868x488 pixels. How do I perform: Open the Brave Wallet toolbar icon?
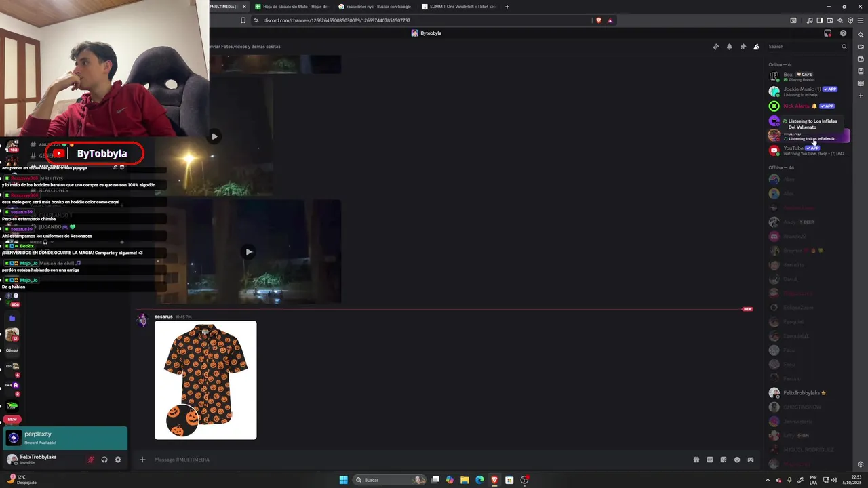point(830,20)
